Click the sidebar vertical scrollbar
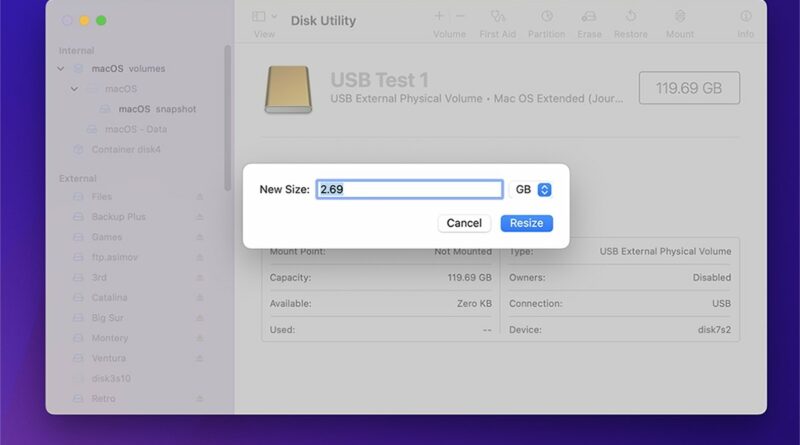The width and height of the screenshot is (800, 445). pyautogui.click(x=228, y=118)
